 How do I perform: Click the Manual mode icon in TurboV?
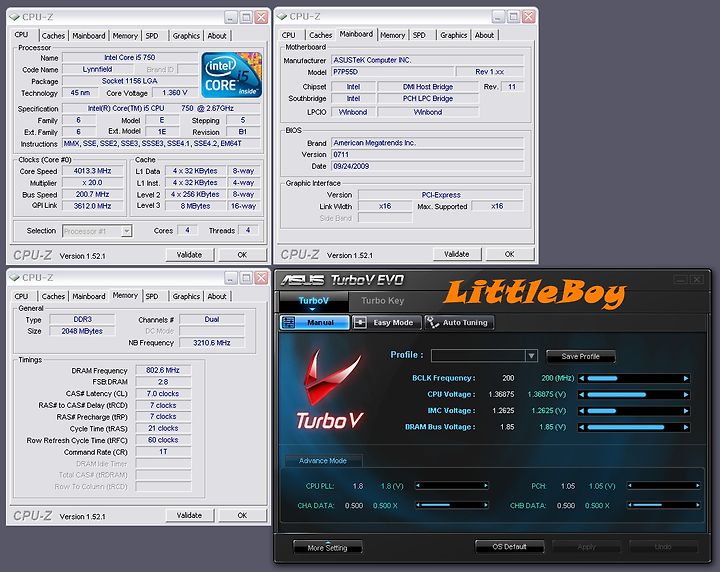point(288,322)
